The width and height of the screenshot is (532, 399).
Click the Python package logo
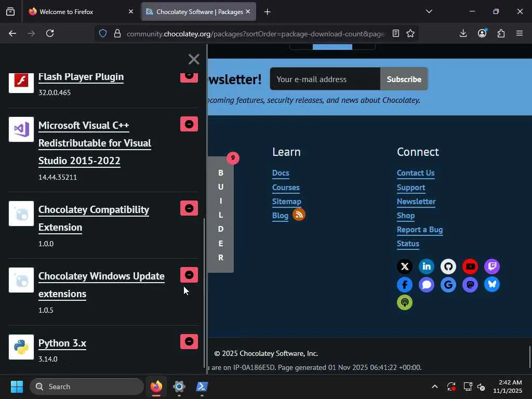(x=21, y=347)
